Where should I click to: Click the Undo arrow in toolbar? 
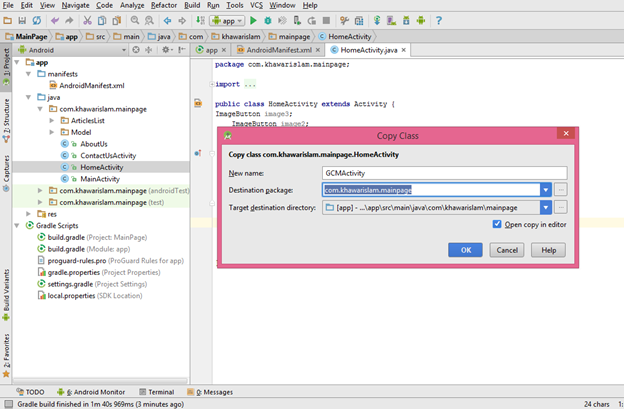coord(54,19)
